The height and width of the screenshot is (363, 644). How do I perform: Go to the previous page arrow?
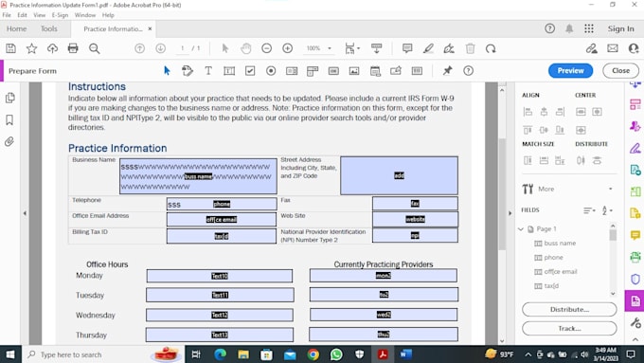point(139,48)
